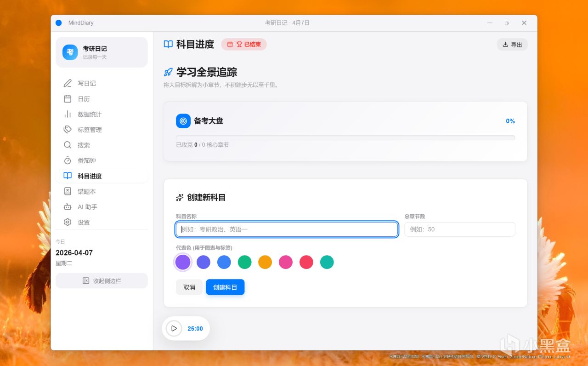Select the indigo color swatch
Image resolution: width=588 pixels, height=366 pixels.
coord(204,262)
